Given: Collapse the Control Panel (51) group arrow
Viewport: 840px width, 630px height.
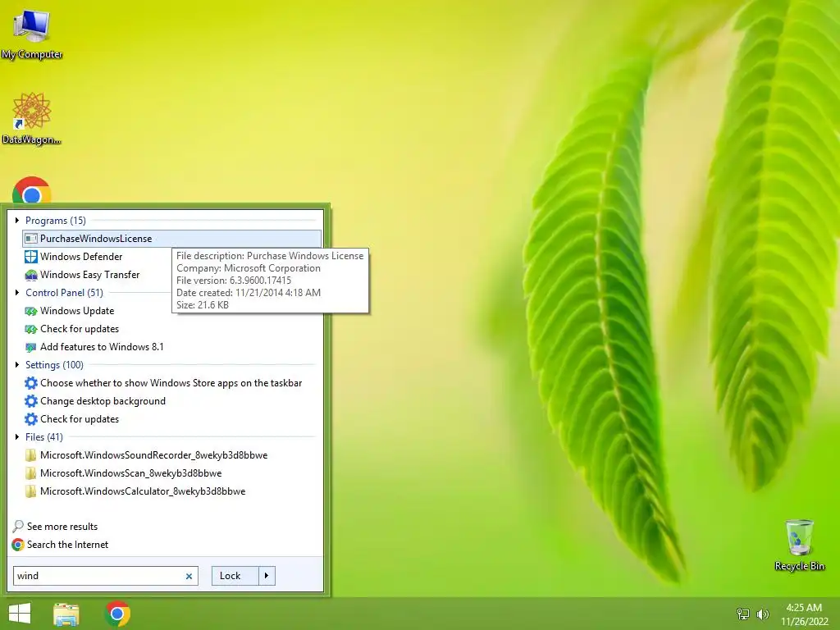Looking at the screenshot, I should point(17,293).
